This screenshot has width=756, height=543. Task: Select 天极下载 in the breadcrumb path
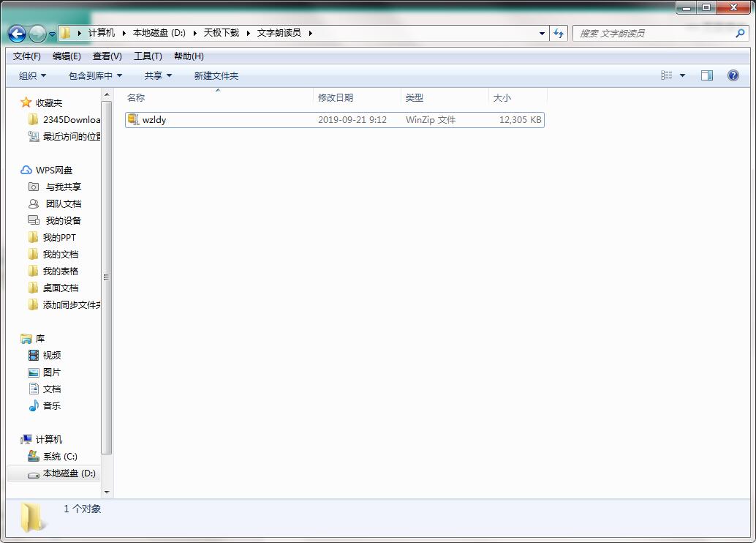click(222, 33)
